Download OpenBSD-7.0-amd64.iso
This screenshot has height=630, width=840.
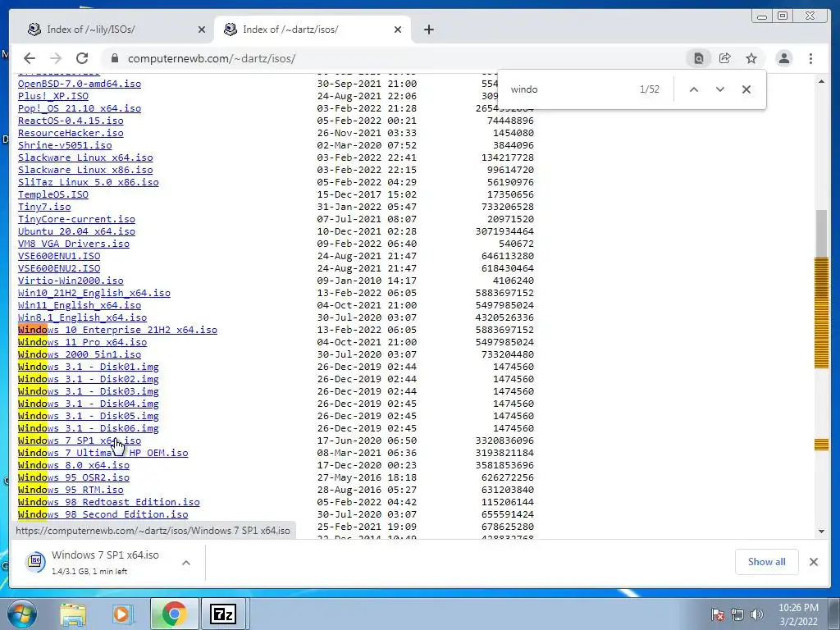pos(80,84)
